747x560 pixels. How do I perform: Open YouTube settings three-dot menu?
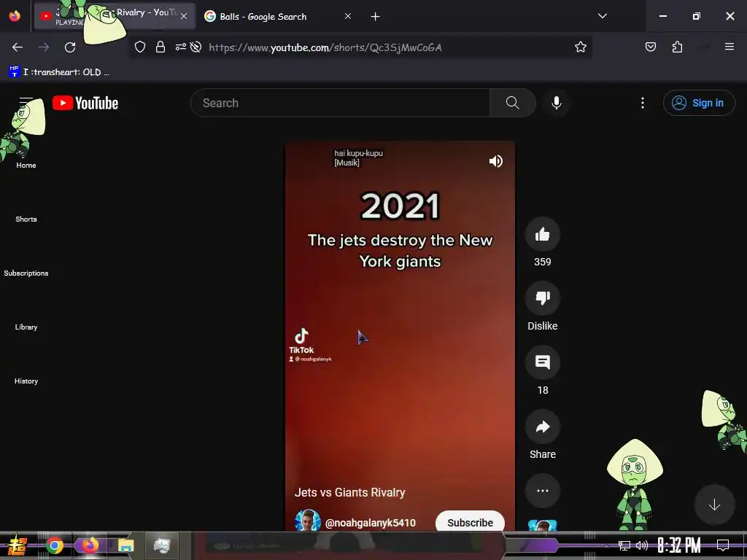642,103
